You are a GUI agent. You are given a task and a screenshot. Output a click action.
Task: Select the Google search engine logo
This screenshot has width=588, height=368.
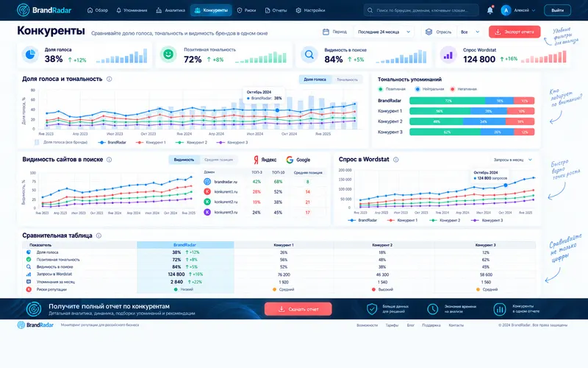pyautogui.click(x=298, y=160)
